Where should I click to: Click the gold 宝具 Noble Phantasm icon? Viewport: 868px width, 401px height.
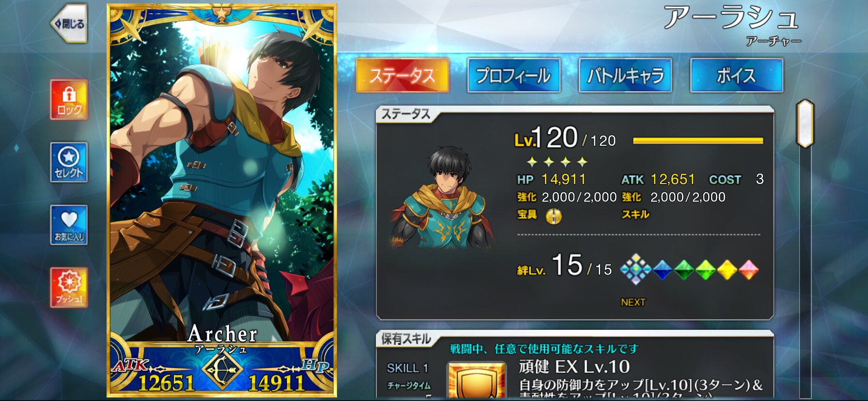coord(554,216)
